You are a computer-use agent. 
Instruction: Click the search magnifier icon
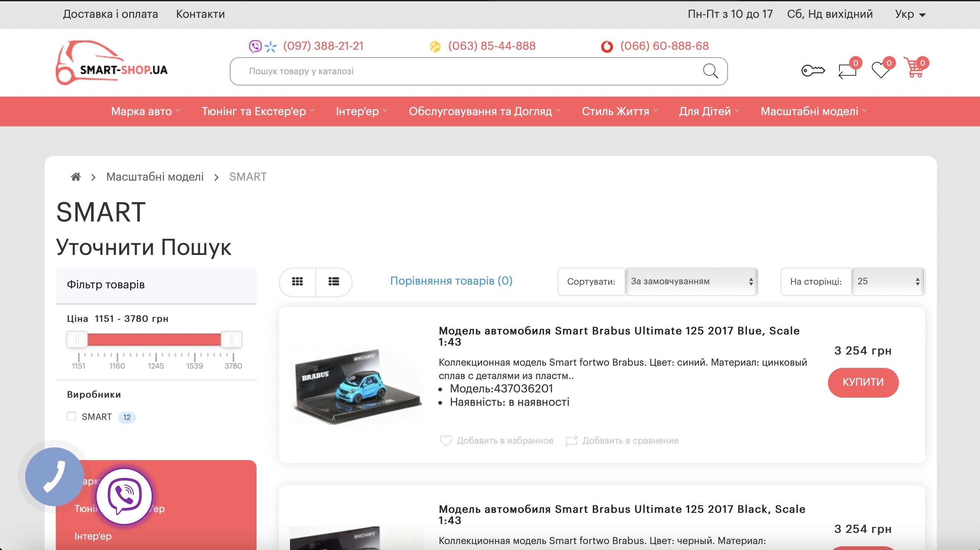coord(710,71)
